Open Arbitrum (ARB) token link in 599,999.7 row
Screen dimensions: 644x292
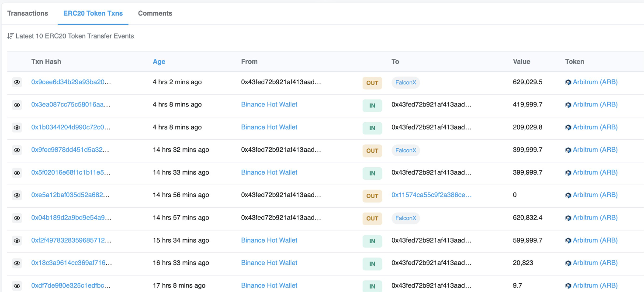pyautogui.click(x=595, y=240)
